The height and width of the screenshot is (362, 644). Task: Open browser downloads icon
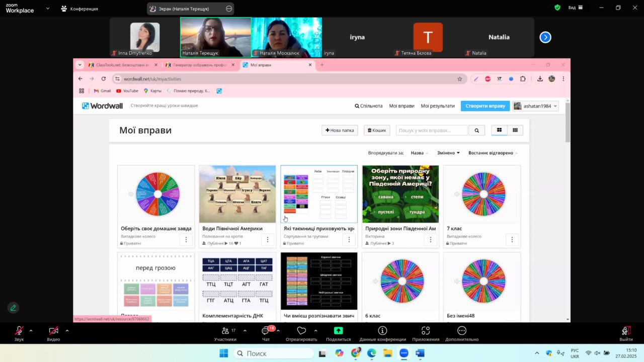coord(540,79)
